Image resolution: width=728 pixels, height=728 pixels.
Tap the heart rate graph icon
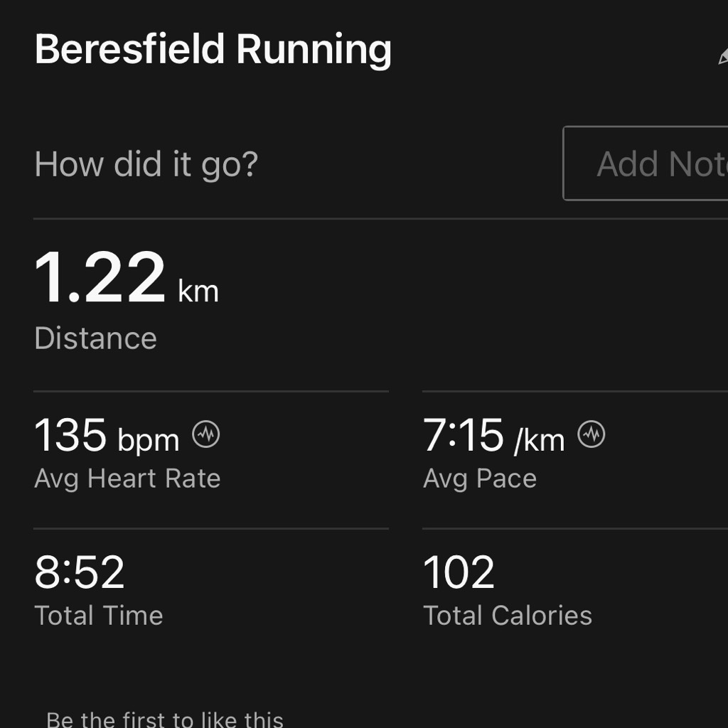[205, 434]
